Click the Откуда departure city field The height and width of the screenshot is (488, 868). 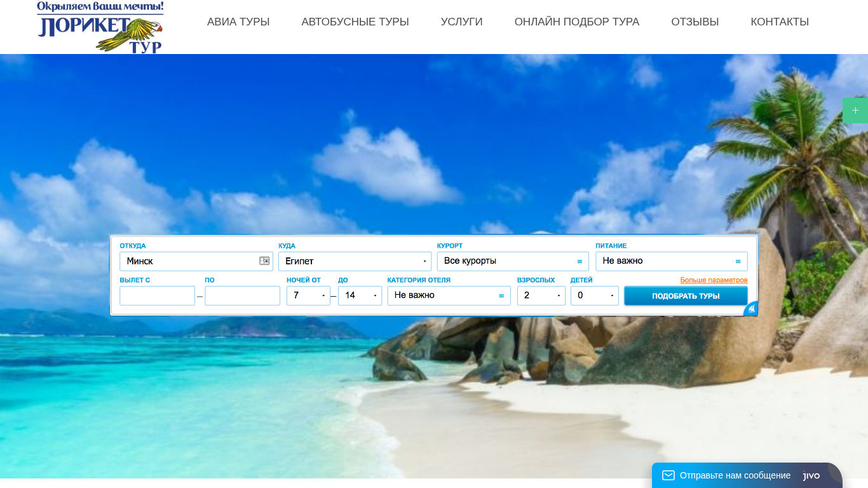196,261
